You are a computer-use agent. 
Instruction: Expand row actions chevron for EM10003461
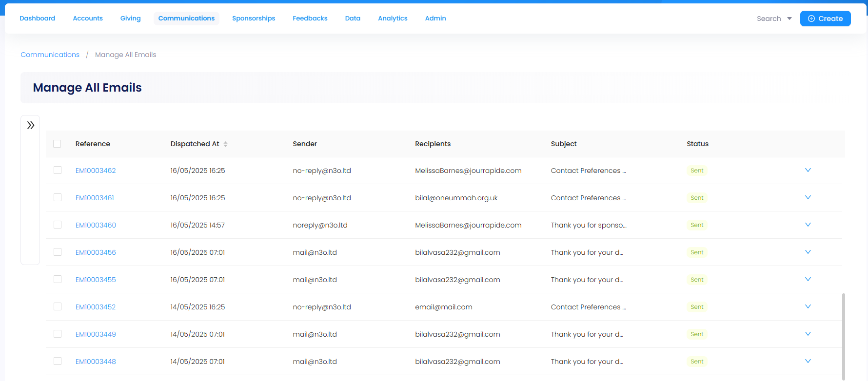(x=808, y=197)
